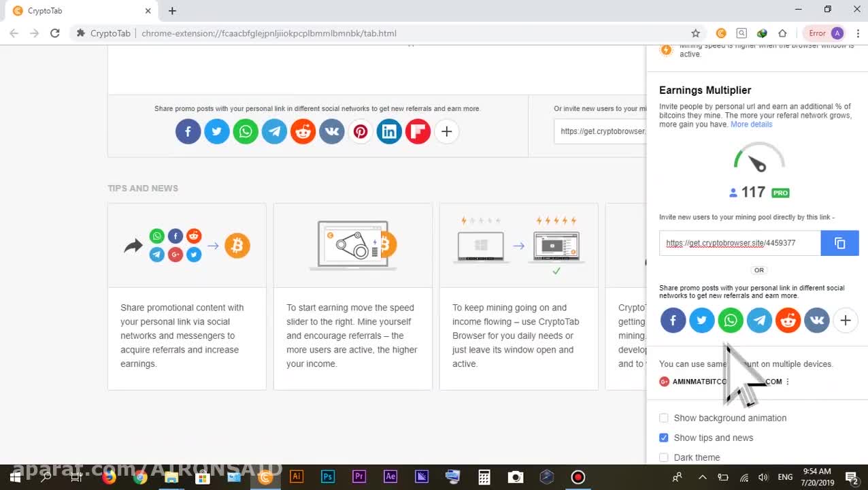Enable Show background animation checkbox

click(664, 418)
